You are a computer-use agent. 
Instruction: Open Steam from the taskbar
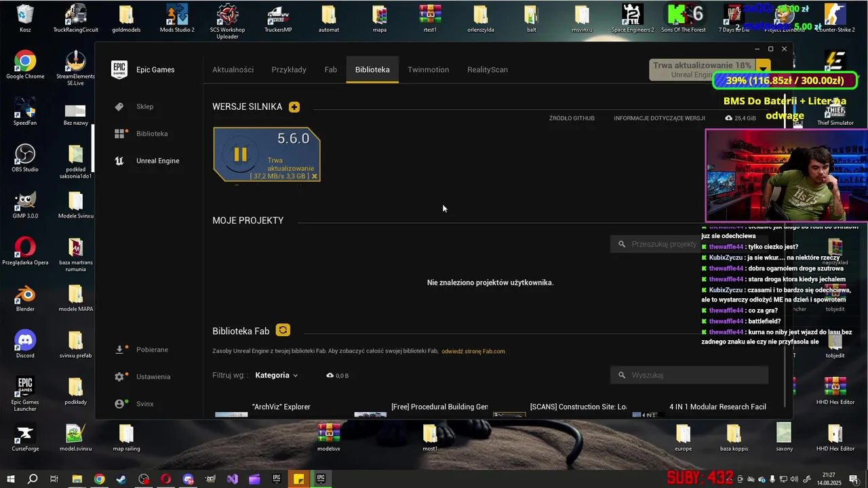[x=121, y=479]
